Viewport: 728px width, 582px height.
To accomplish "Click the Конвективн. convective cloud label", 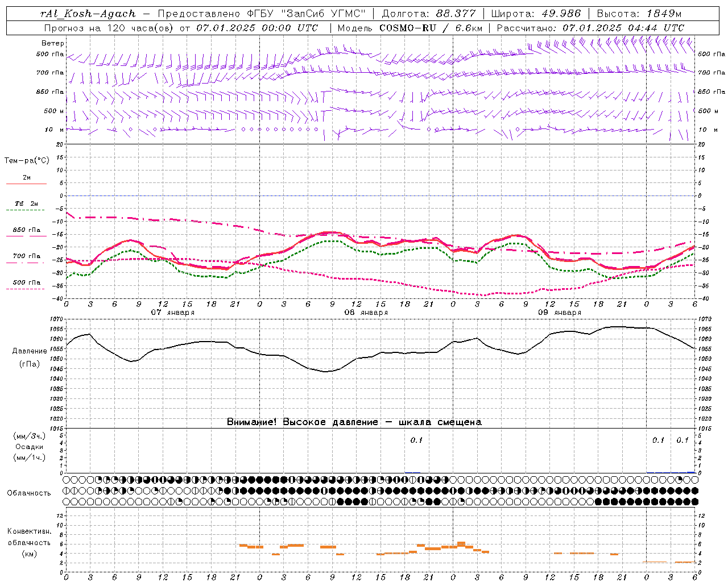I will pyautogui.click(x=29, y=531).
